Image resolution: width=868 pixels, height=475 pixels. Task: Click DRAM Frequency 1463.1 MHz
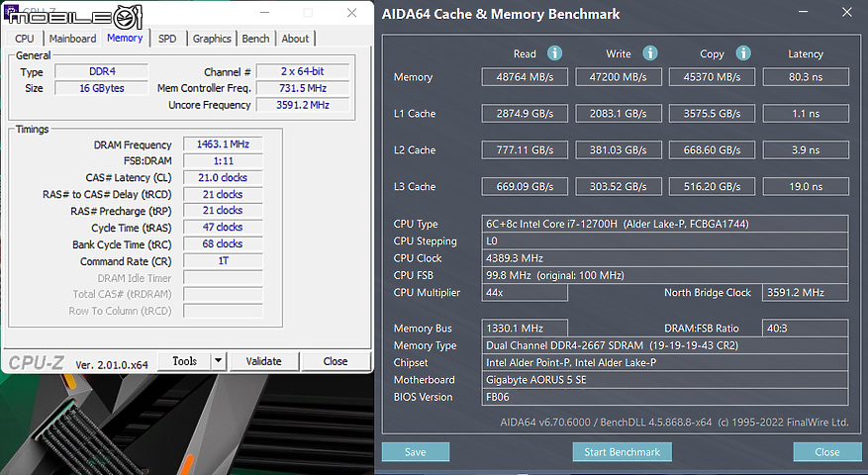(x=223, y=143)
